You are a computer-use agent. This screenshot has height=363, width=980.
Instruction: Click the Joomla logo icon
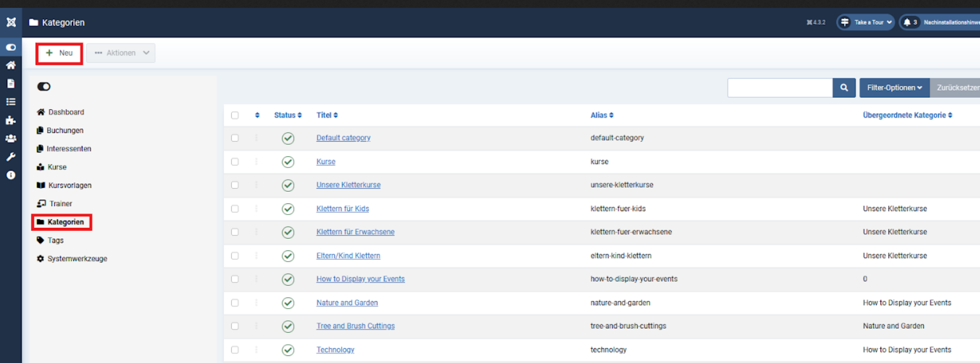[x=11, y=22]
